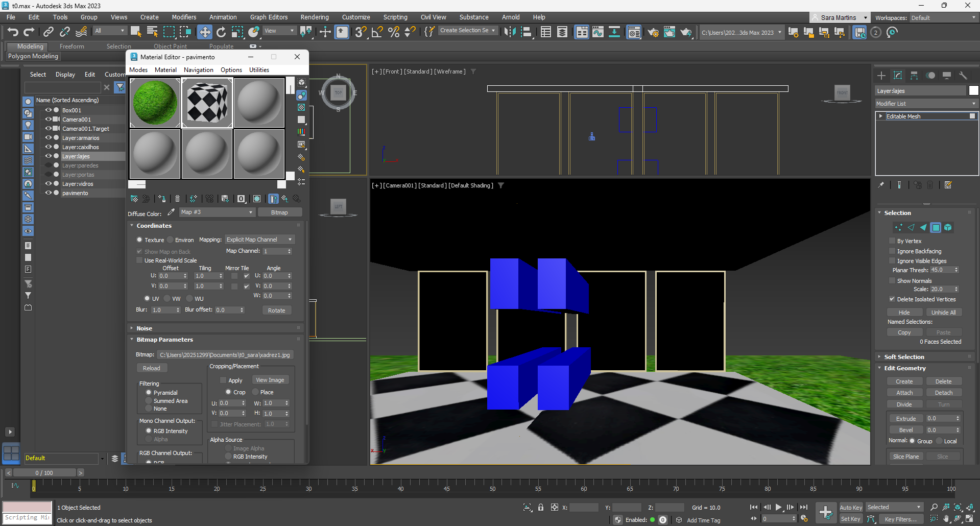Image resolution: width=980 pixels, height=526 pixels.
Task: Expand the Noise rollout
Action: pos(144,328)
